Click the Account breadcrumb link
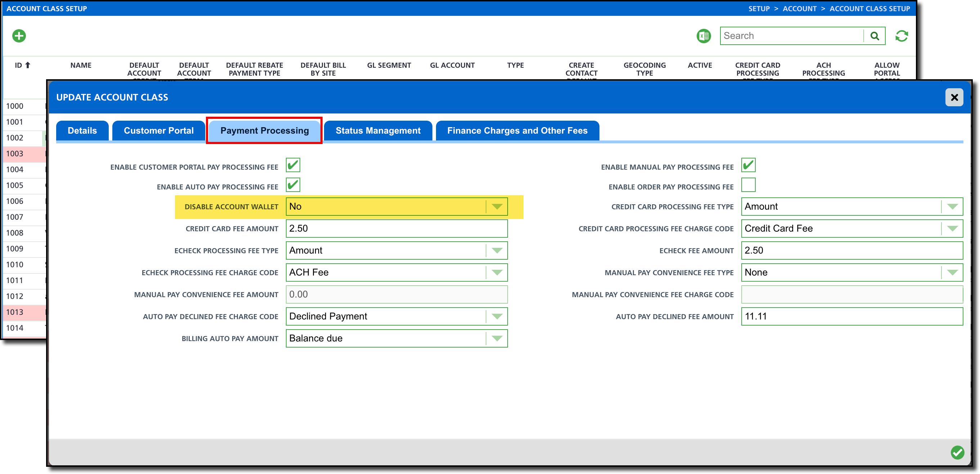Screen dimensions: 980x474 (799, 8)
